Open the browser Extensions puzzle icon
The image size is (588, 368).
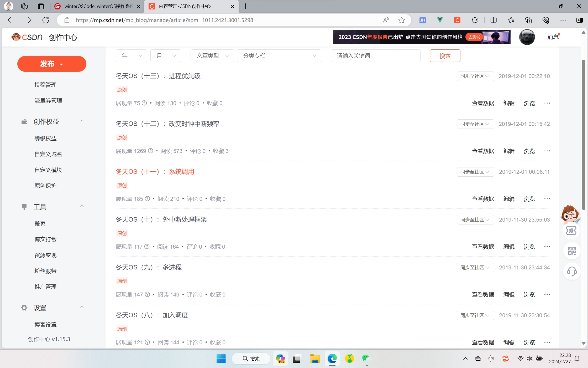click(475, 20)
